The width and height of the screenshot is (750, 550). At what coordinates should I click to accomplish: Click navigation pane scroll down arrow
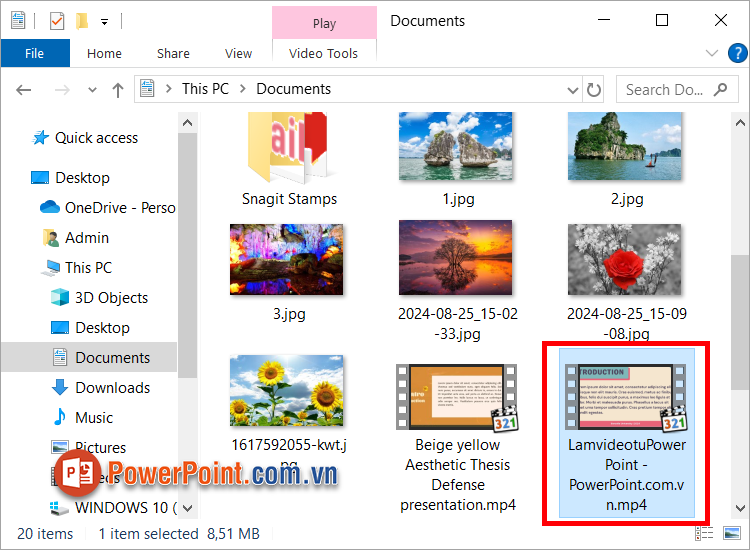click(188, 508)
